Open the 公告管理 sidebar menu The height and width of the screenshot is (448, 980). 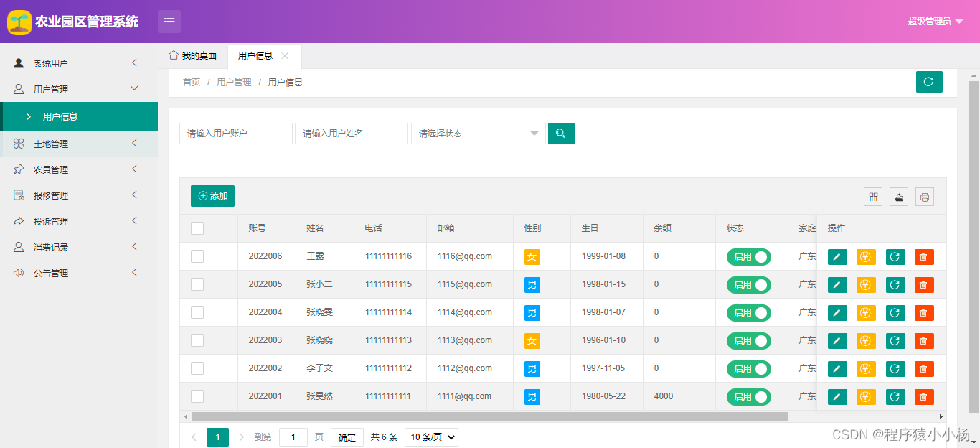pos(79,273)
